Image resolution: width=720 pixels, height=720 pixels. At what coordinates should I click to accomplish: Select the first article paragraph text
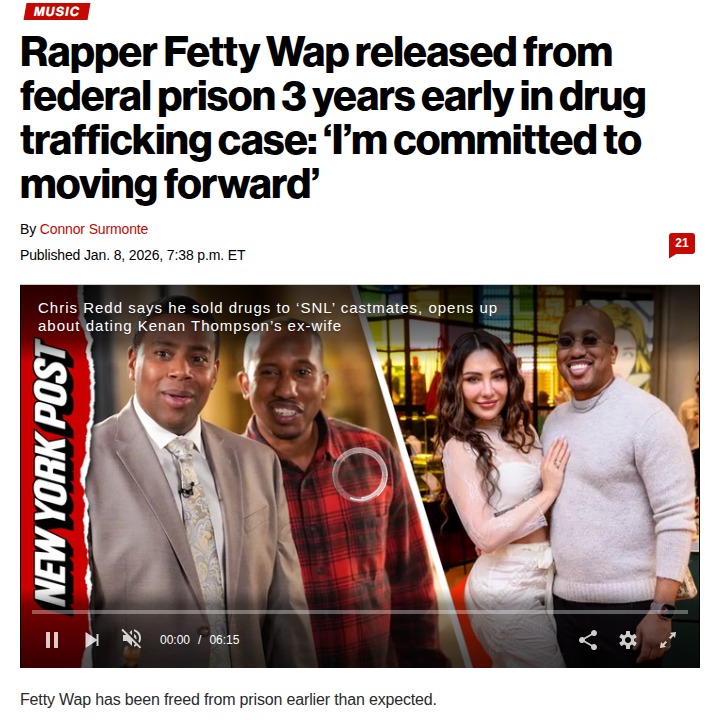(228, 700)
